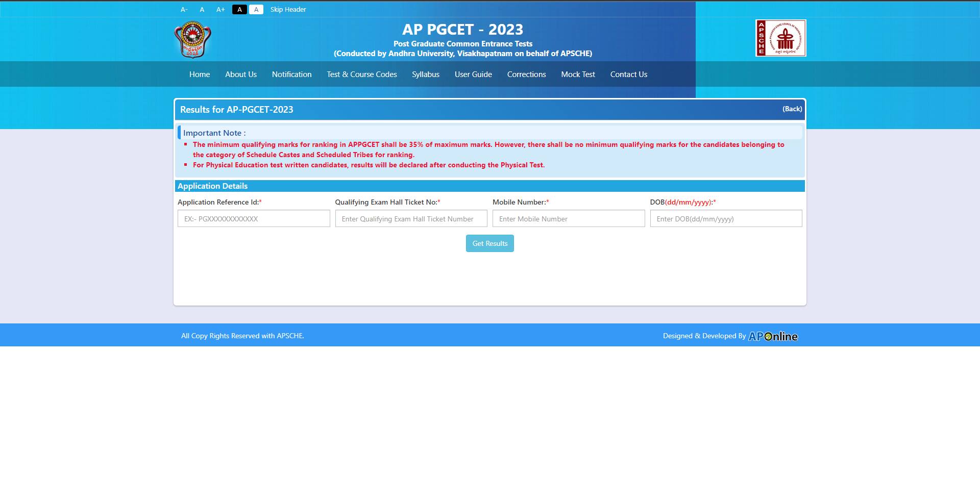This screenshot has height=478, width=980.
Task: Open the User Guide
Action: coord(473,74)
